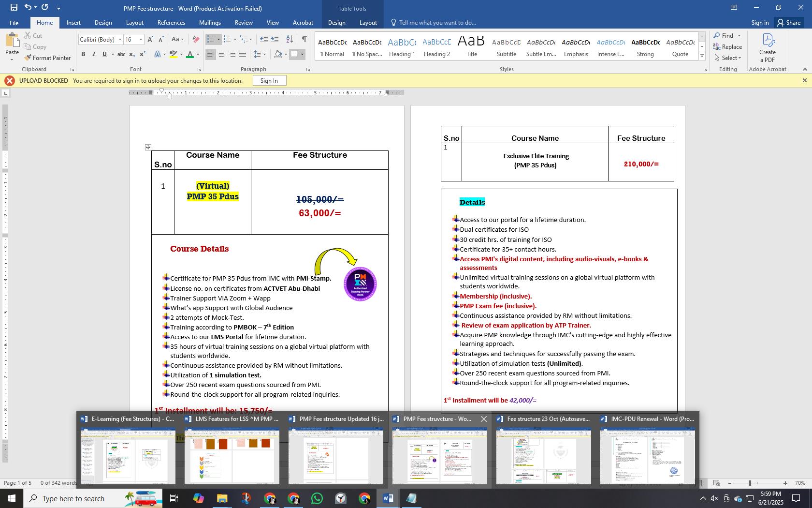
Task: Click the zoom slider in status bar
Action: (757, 483)
